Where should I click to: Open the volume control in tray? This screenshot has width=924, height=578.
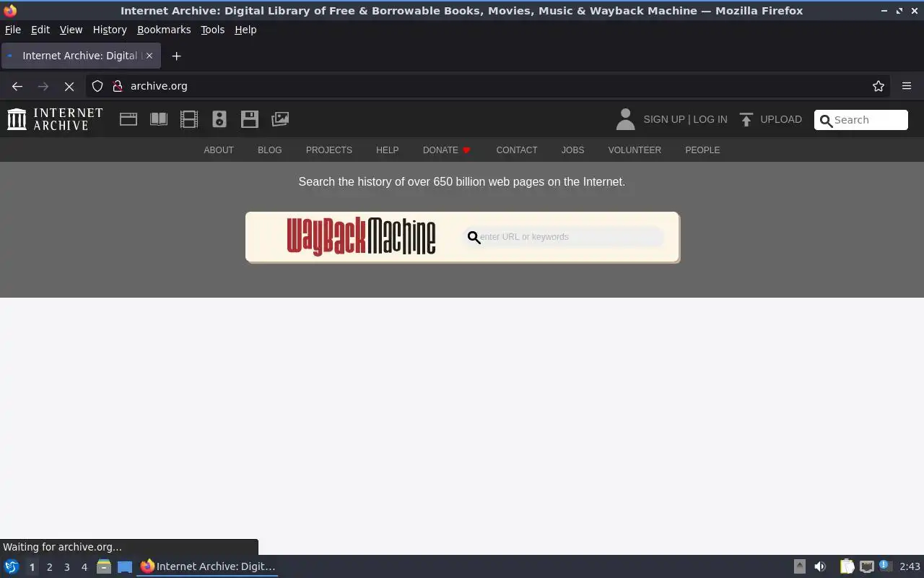820,567
